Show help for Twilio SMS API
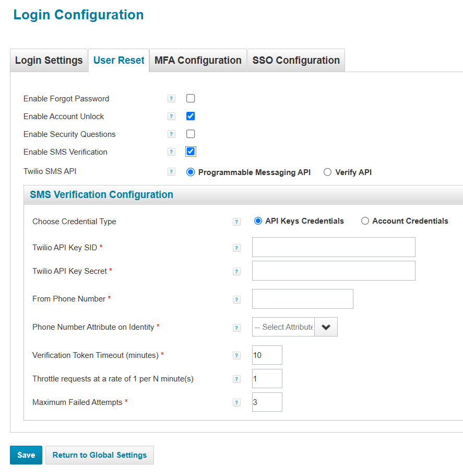The height and width of the screenshot is (476, 463). click(x=171, y=172)
